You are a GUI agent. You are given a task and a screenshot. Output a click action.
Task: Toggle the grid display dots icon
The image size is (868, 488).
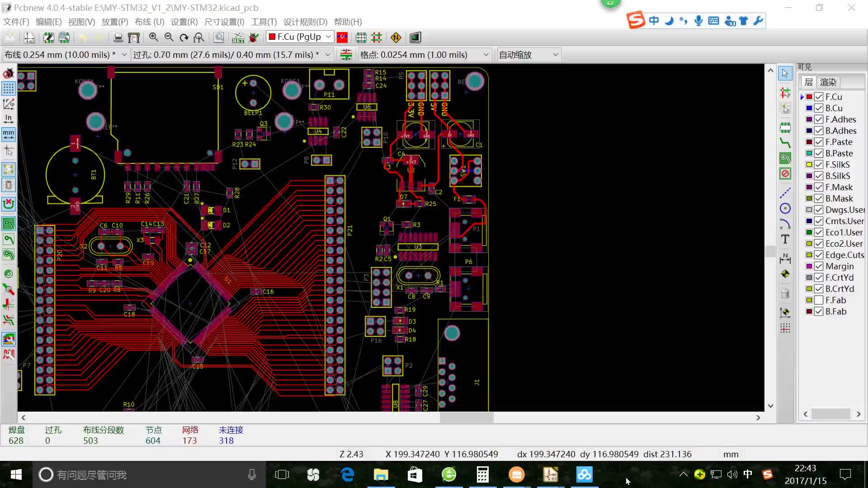coord(9,88)
